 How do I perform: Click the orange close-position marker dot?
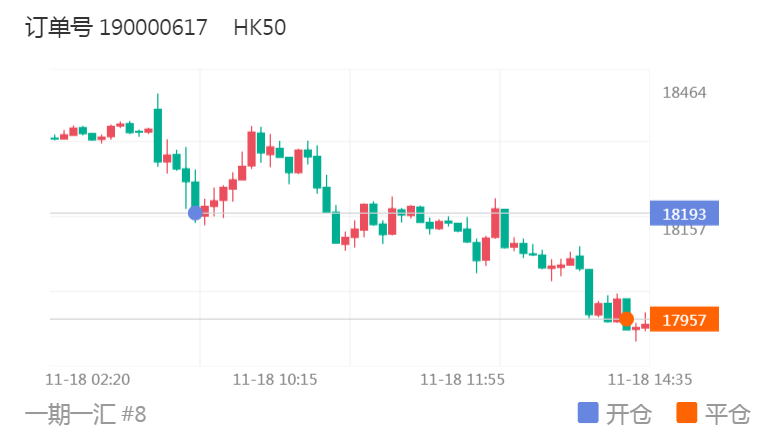point(626,320)
